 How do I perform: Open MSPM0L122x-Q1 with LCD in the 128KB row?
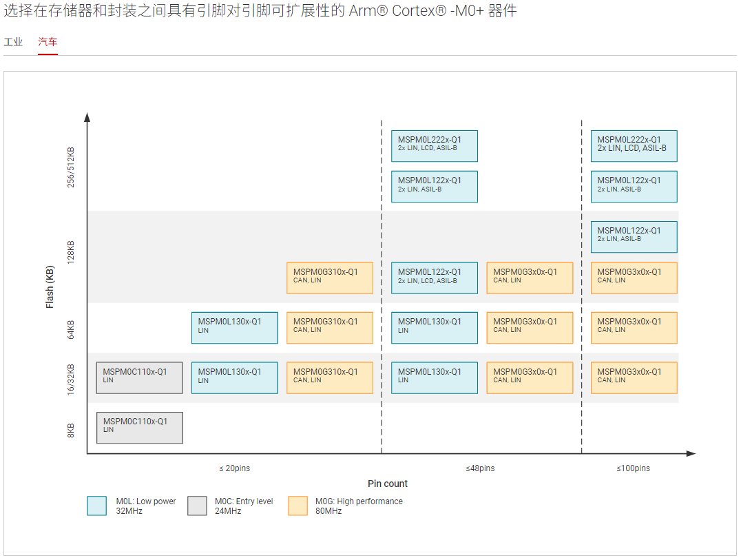pyautogui.click(x=435, y=278)
